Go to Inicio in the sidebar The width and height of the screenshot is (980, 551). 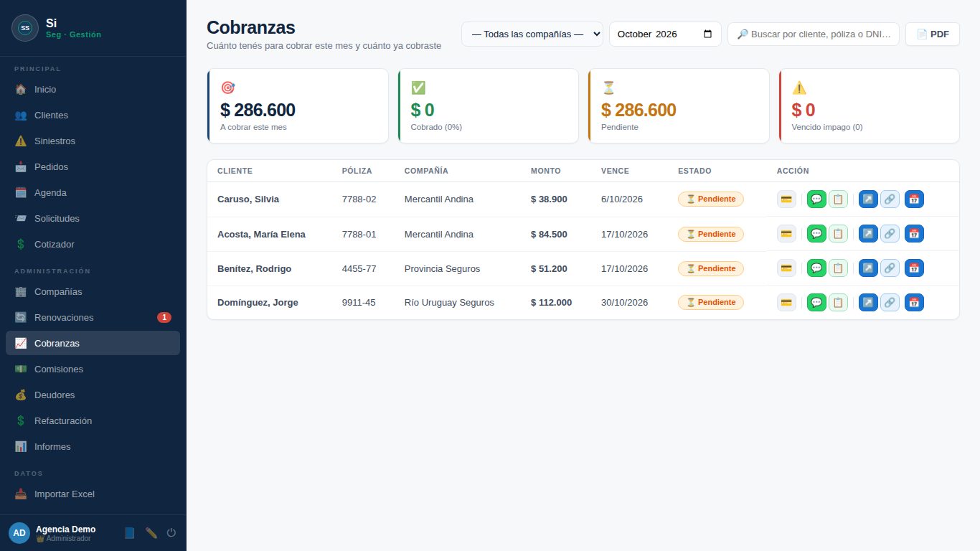[93, 90]
